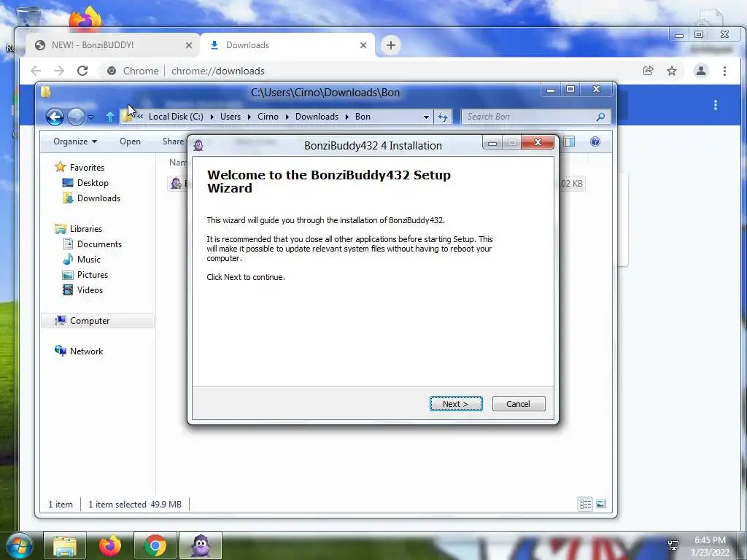This screenshot has height=560, width=747.
Task: Open downloads page more actions menu
Action: tap(716, 105)
